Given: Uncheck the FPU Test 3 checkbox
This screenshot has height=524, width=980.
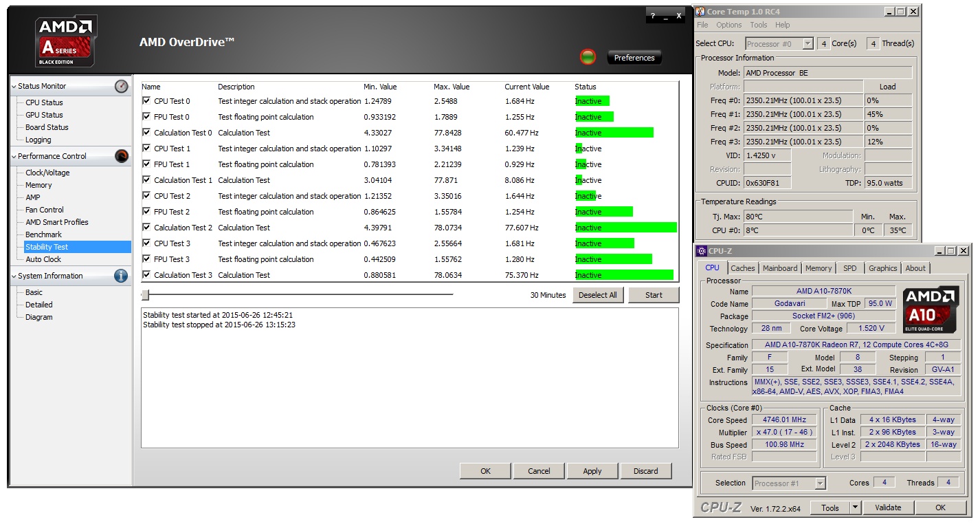Looking at the screenshot, I should [x=146, y=259].
